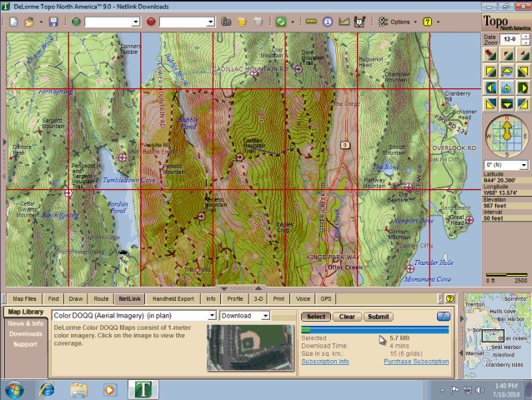The image size is (532, 400).
Task: Select the yellow ruler measure tool
Action: pyautogui.click(x=311, y=22)
